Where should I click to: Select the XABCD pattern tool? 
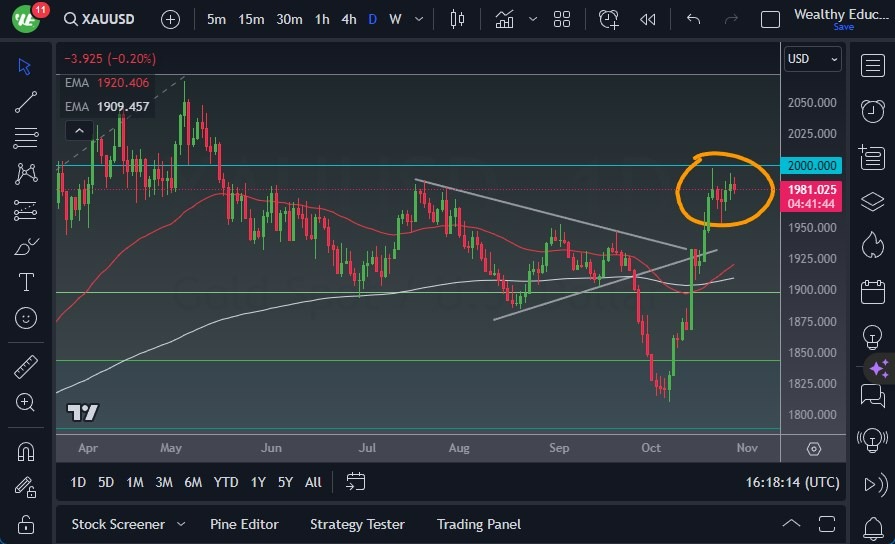(x=26, y=174)
